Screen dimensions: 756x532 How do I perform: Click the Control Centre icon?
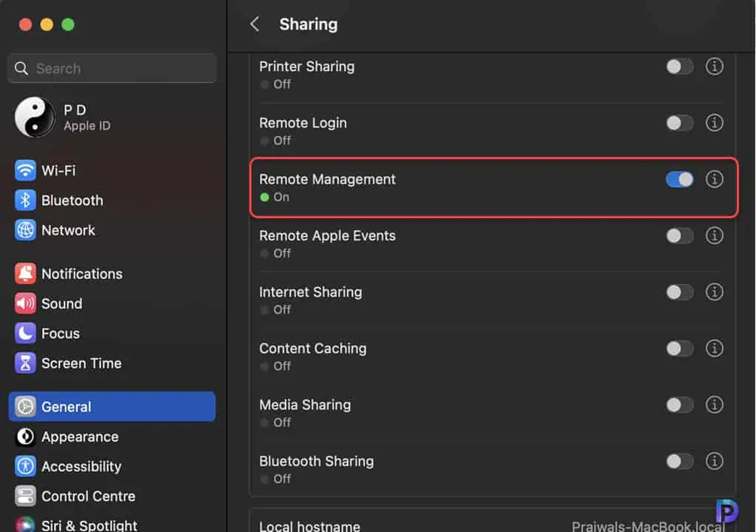click(x=25, y=496)
